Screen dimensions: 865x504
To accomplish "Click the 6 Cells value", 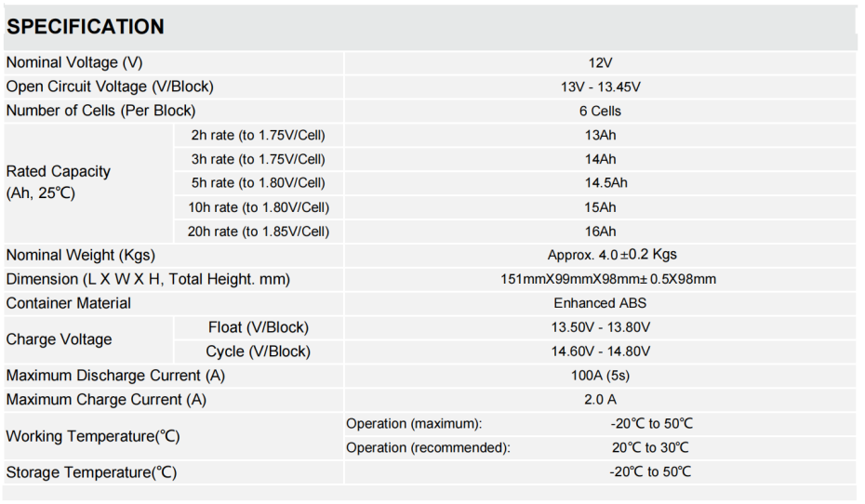I will [600, 111].
